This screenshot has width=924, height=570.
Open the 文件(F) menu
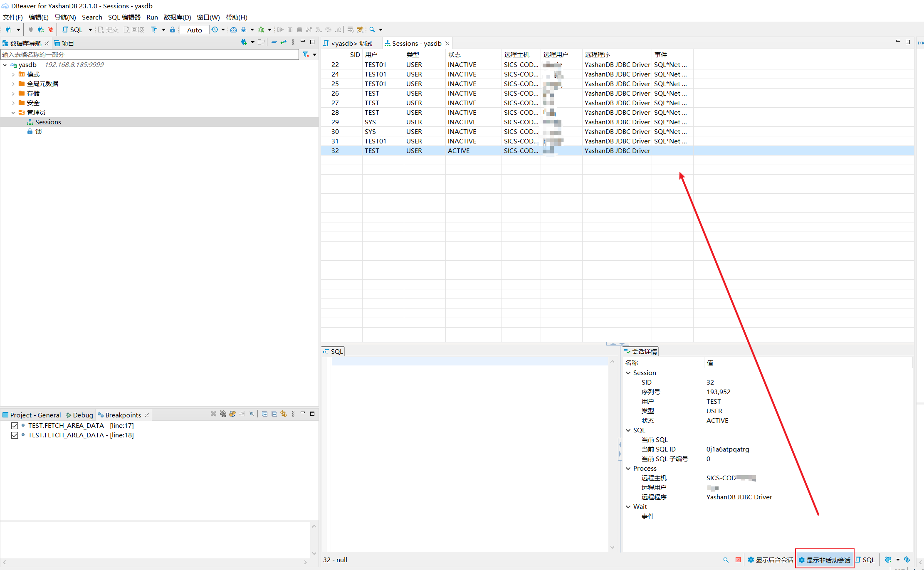[x=13, y=17]
